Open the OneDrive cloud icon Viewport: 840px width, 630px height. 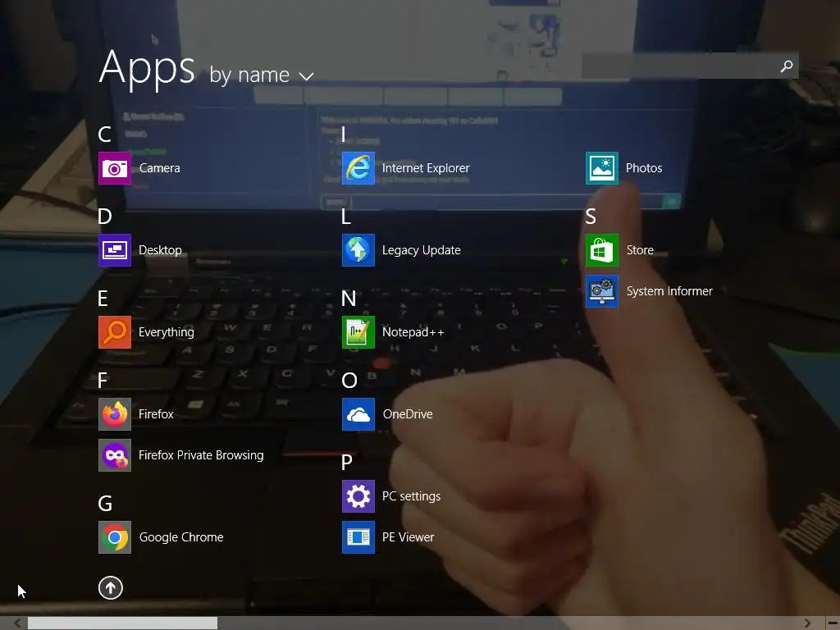tap(358, 414)
